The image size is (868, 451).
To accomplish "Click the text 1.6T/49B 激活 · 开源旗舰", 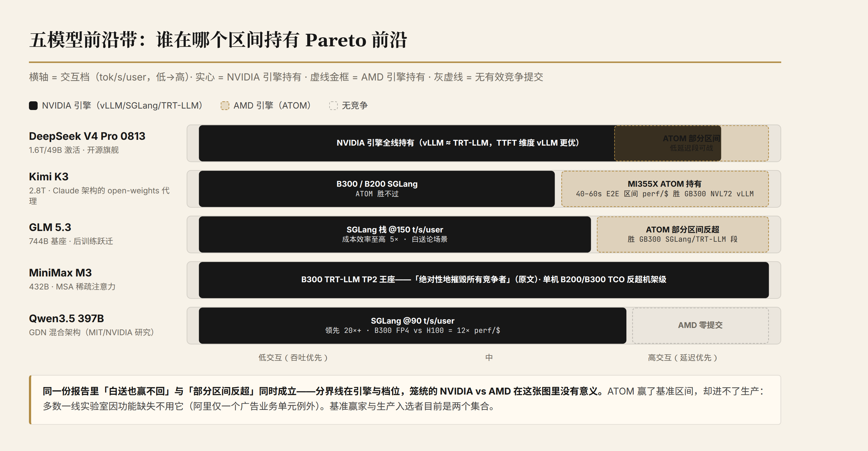I will (x=74, y=150).
